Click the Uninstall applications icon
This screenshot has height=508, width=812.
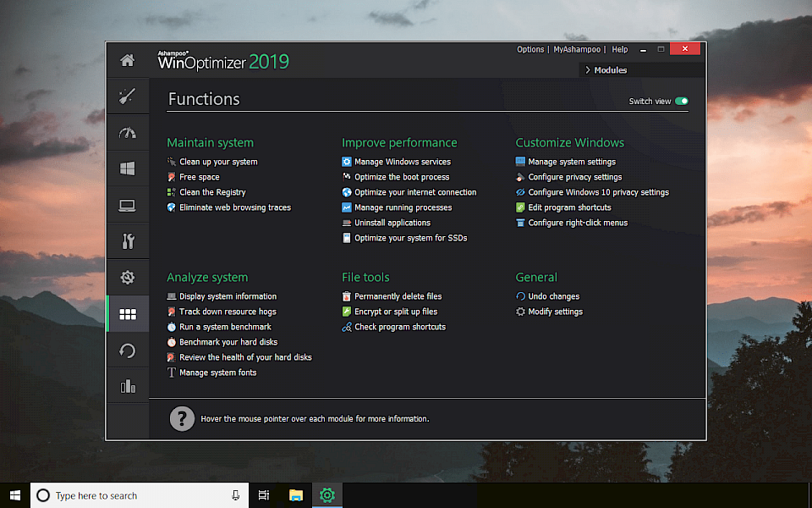pos(347,223)
